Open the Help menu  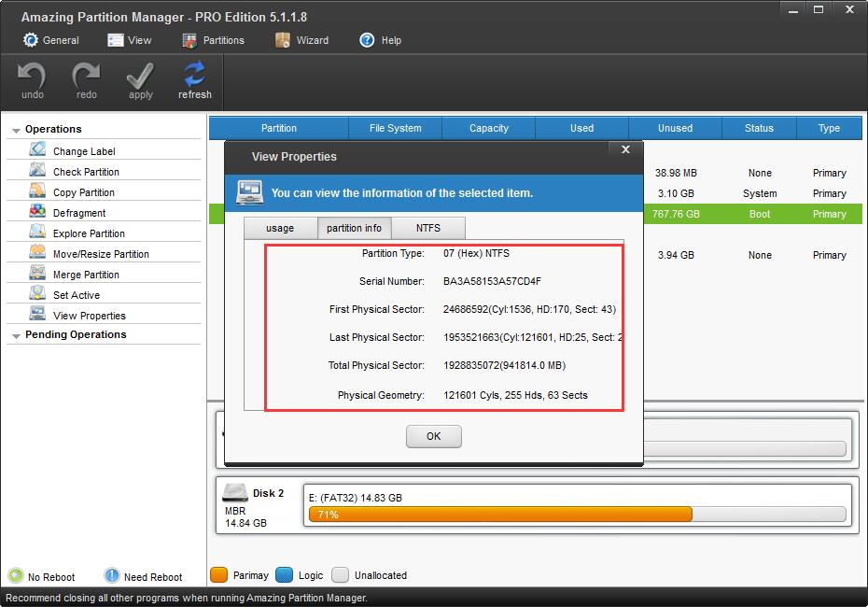point(380,40)
